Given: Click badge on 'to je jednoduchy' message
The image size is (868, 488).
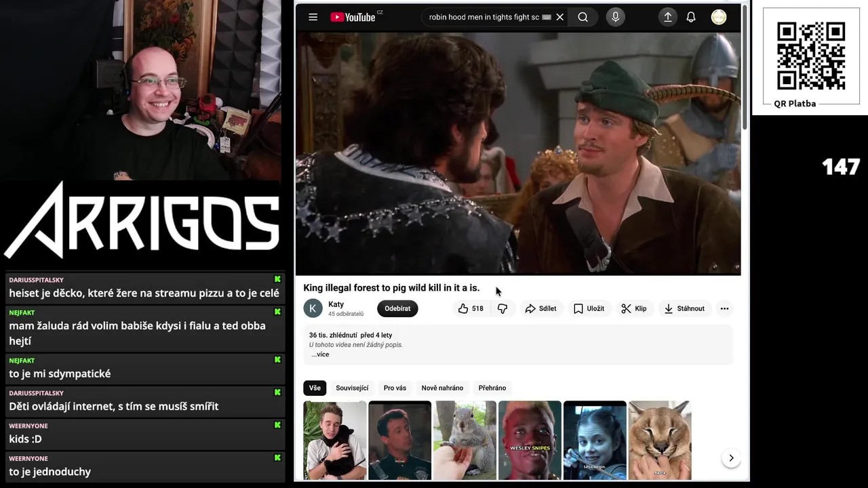Looking at the screenshot, I should (277, 457).
